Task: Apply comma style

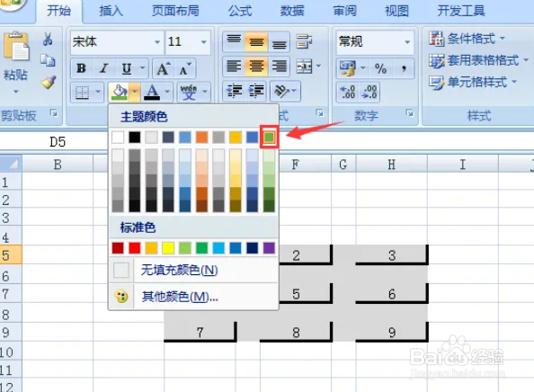Action: pos(404,68)
